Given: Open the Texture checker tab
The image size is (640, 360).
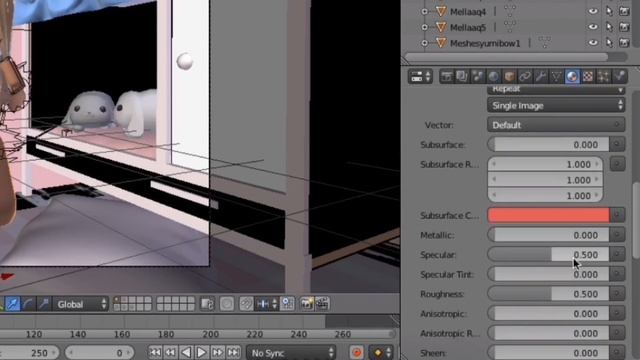Looking at the screenshot, I should [588, 76].
